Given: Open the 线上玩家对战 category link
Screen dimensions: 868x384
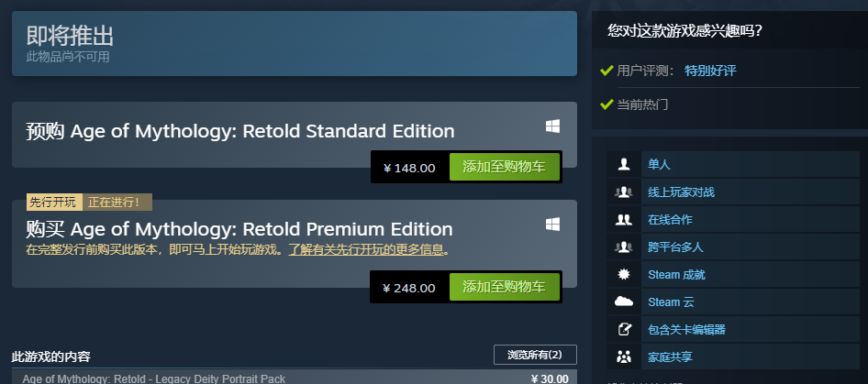Looking at the screenshot, I should coord(681,192).
